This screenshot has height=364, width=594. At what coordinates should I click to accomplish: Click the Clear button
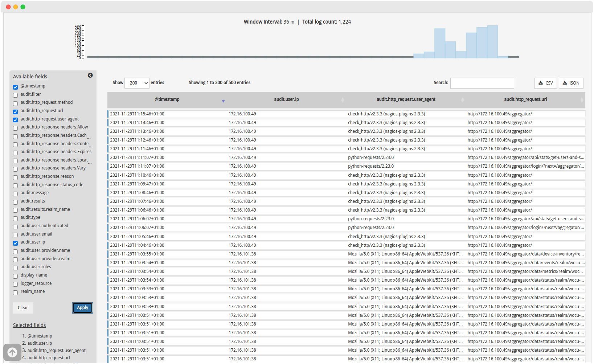coord(23,308)
